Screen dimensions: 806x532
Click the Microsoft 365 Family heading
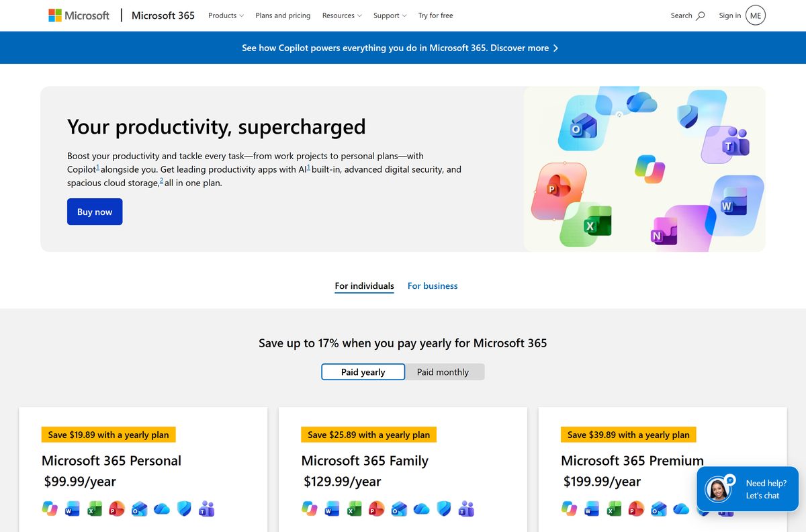(x=365, y=461)
